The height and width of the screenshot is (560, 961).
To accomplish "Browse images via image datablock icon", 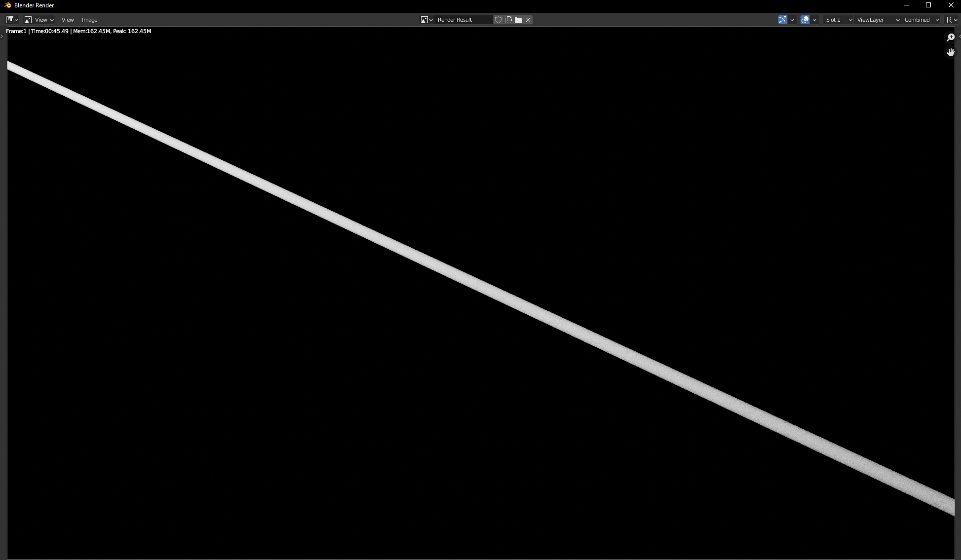I will 426,20.
